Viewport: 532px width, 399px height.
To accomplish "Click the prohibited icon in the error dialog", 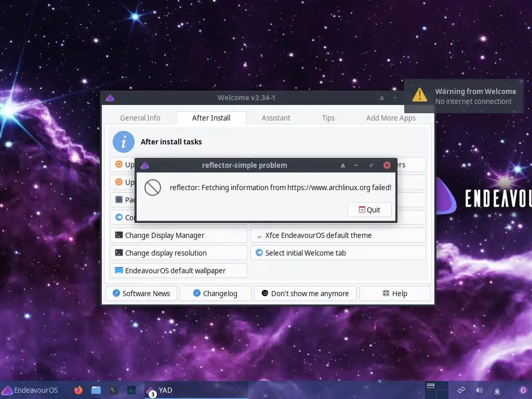I will pyautogui.click(x=153, y=187).
